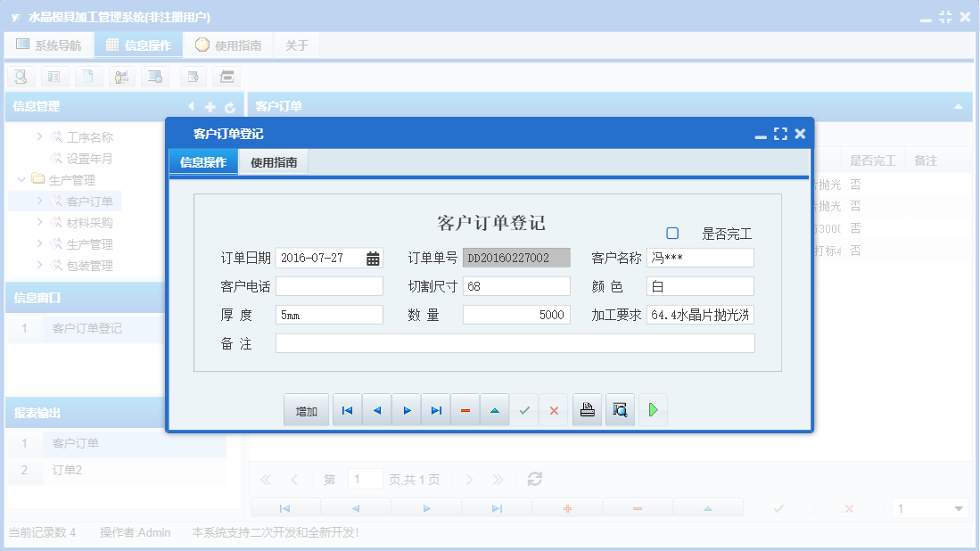980x551 pixels.
Task: Click the green run arrow in the dialog
Action: coord(653,409)
